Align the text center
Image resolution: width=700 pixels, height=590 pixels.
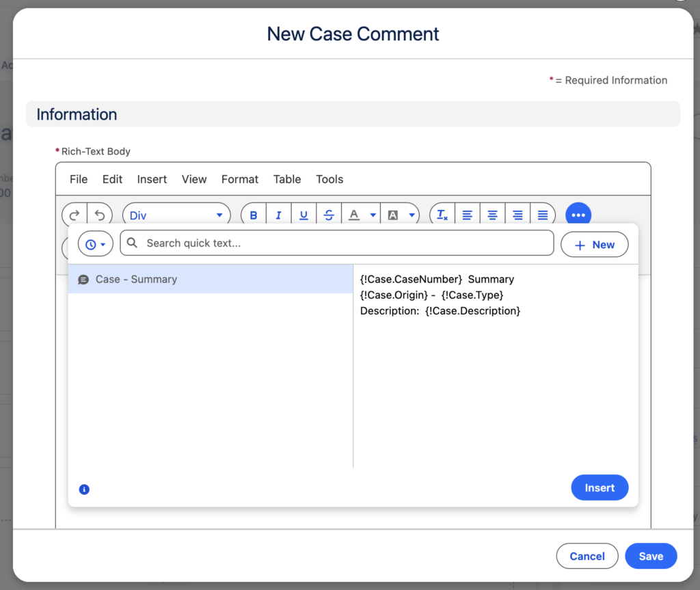tap(492, 214)
